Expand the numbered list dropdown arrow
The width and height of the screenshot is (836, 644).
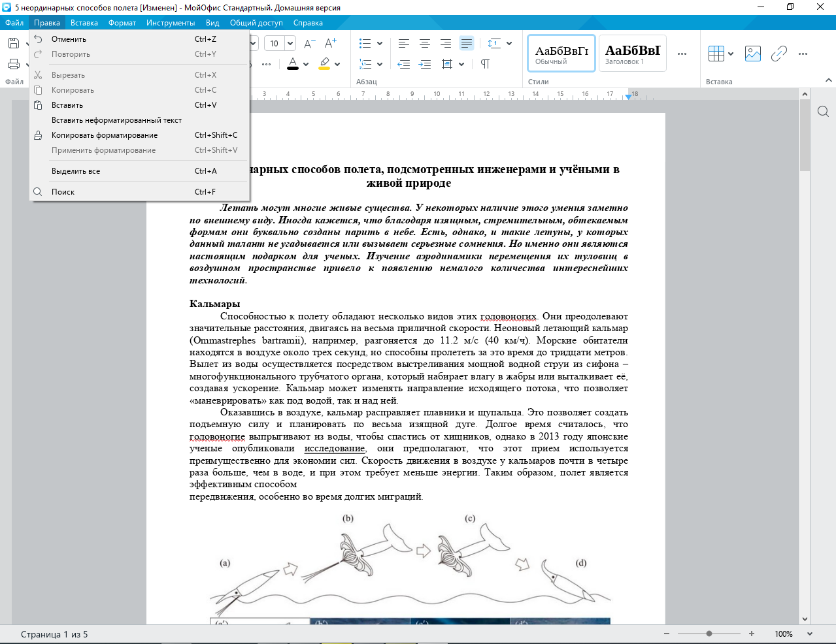[x=380, y=64]
